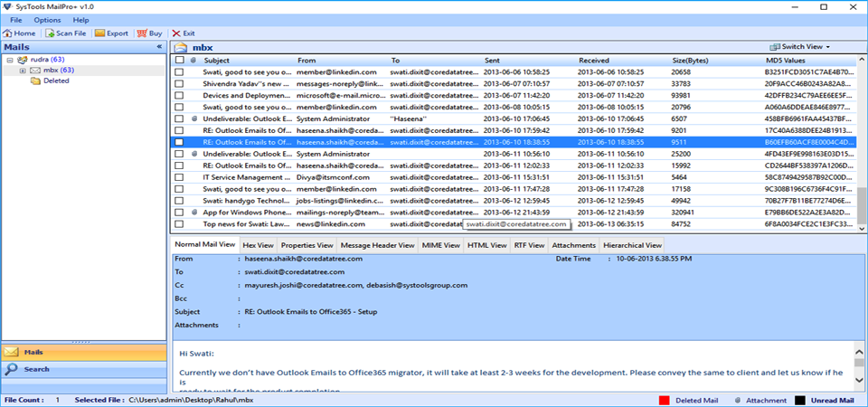The height and width of the screenshot is (407, 868).
Task: Collapse the Mails panel with chevron
Action: (159, 47)
